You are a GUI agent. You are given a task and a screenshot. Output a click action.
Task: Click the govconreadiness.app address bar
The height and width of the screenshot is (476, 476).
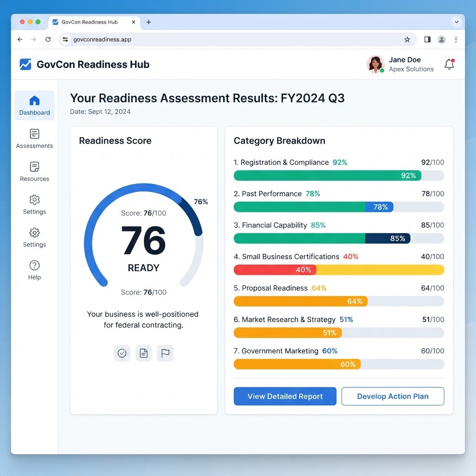238,40
